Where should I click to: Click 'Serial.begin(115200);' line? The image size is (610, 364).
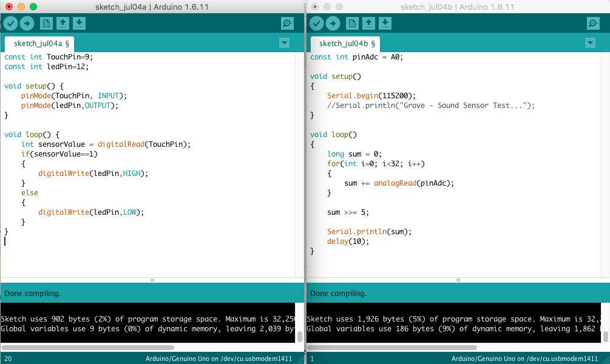click(371, 96)
